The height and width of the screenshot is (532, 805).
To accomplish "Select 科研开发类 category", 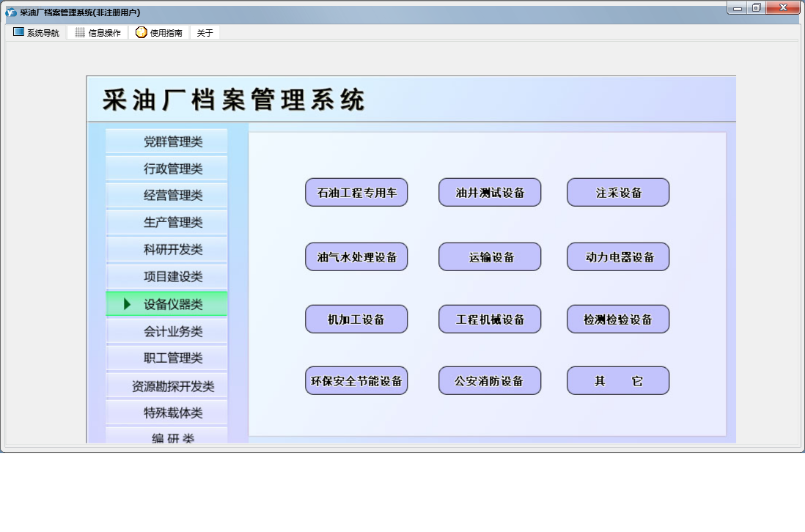I will tap(166, 249).
